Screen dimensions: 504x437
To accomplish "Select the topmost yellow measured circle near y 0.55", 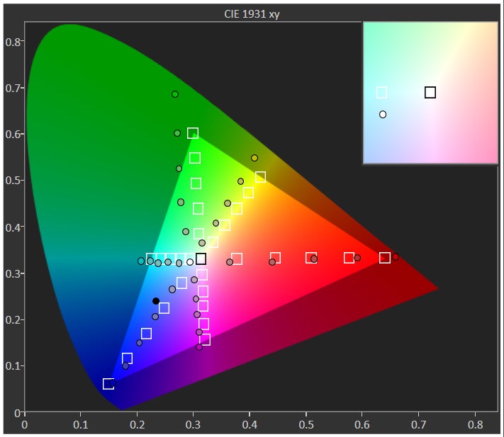I will coord(254,158).
